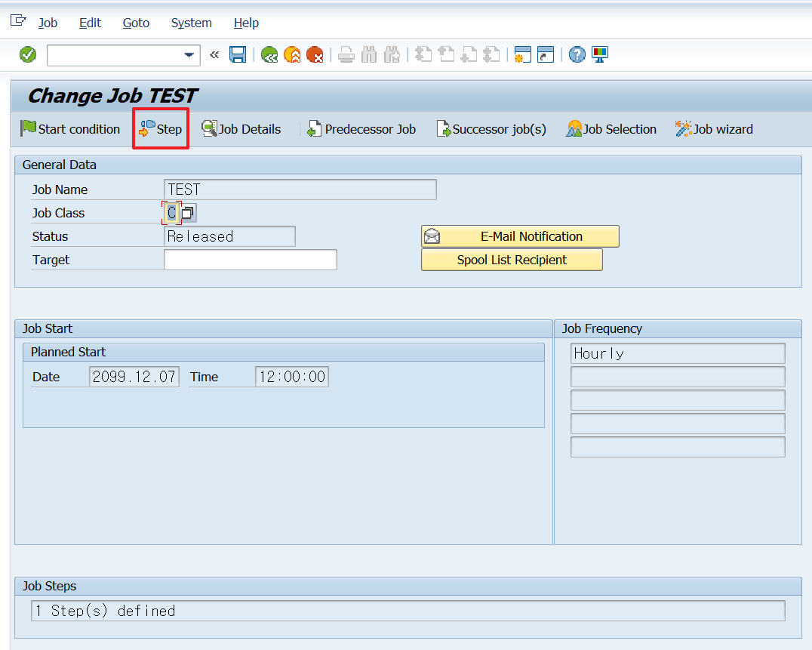Click the Job wizard toolbar item
This screenshot has width=812, height=650.
pos(714,128)
